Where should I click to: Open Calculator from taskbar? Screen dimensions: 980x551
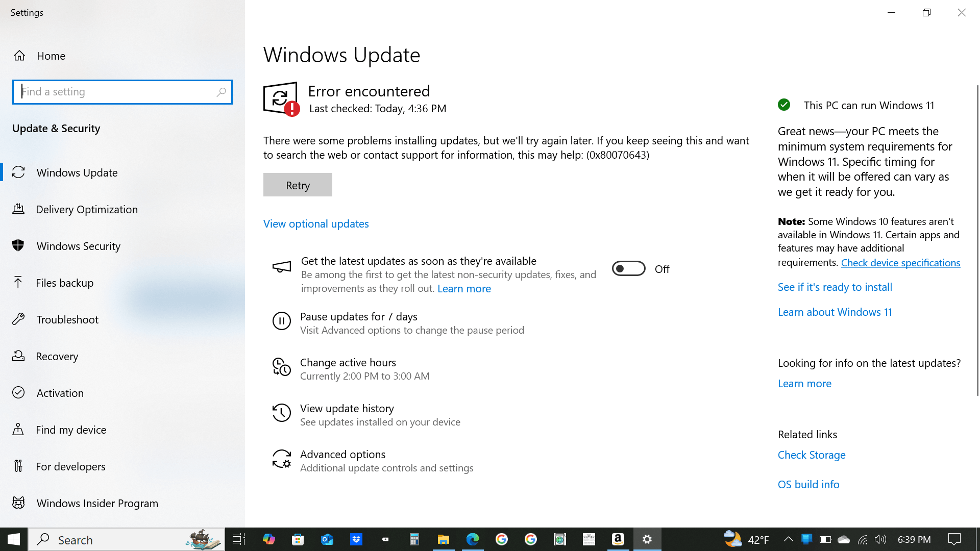click(414, 539)
